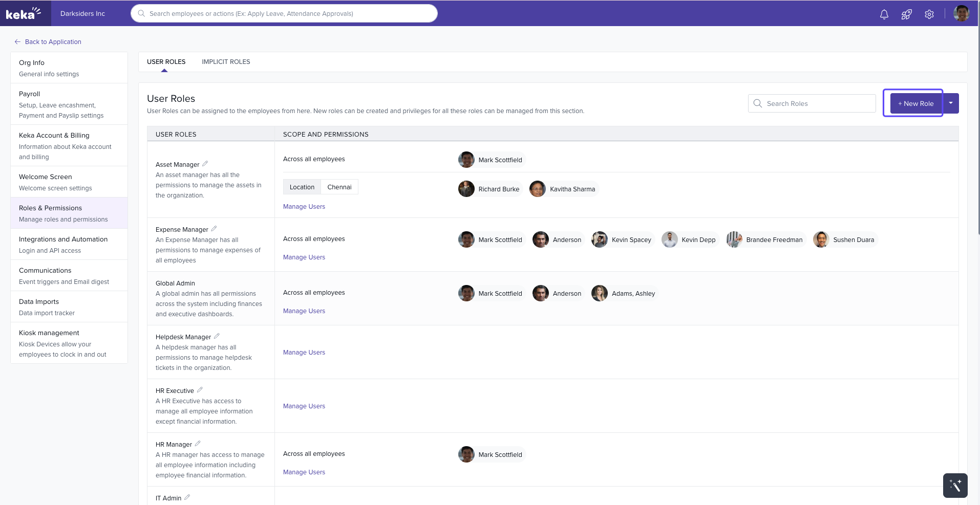Click Manage Users under Global Admin
Screen dimensions: 980x505
pos(304,311)
